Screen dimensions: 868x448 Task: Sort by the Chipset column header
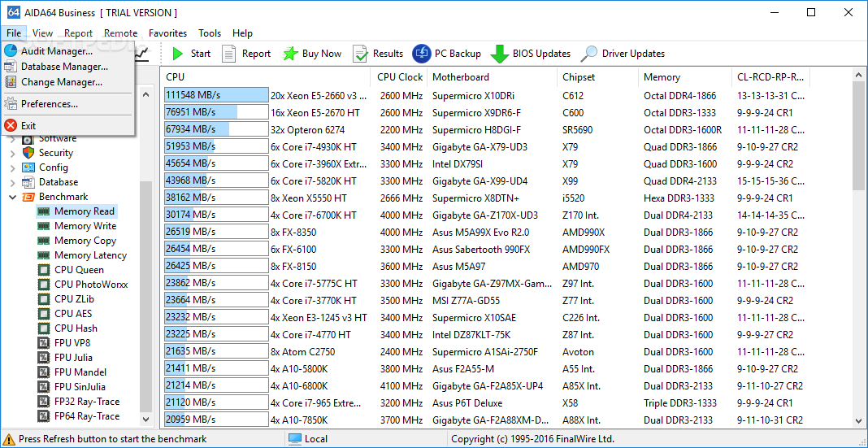[598, 77]
